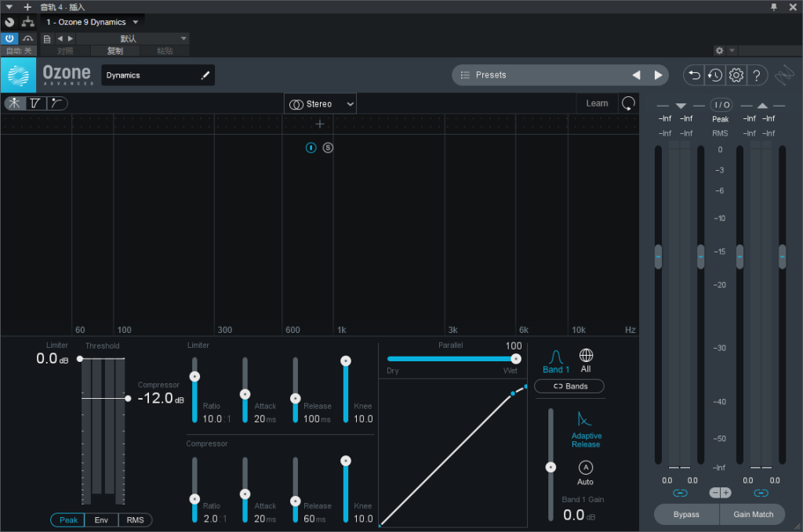Expand the 1 - Ozone 9 Dynamics plugin selector
This screenshot has height=532, width=803.
[93, 22]
